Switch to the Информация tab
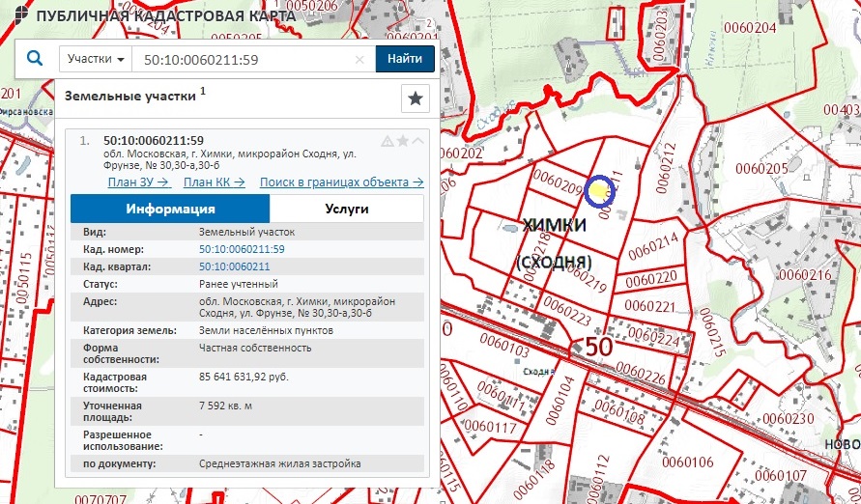 click(170, 209)
